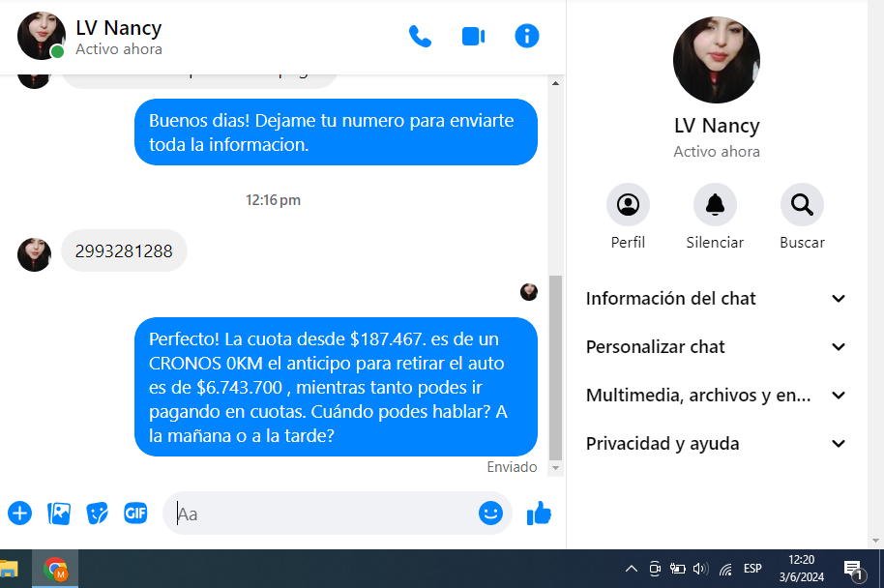Image resolution: width=884 pixels, height=588 pixels.
Task: Expand Multimedia, archivos section
Action: coord(716,396)
